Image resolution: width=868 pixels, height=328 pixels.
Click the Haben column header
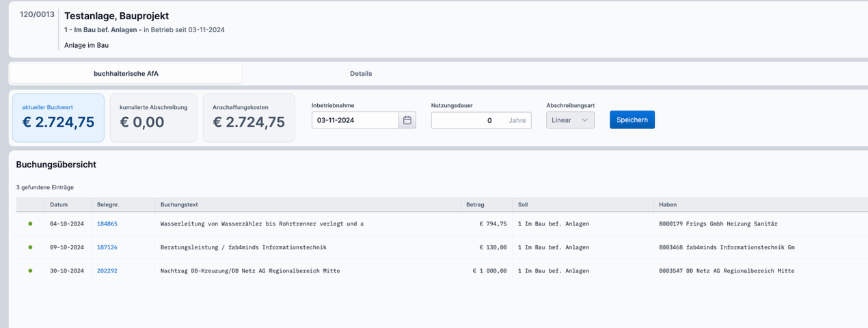pyautogui.click(x=668, y=204)
